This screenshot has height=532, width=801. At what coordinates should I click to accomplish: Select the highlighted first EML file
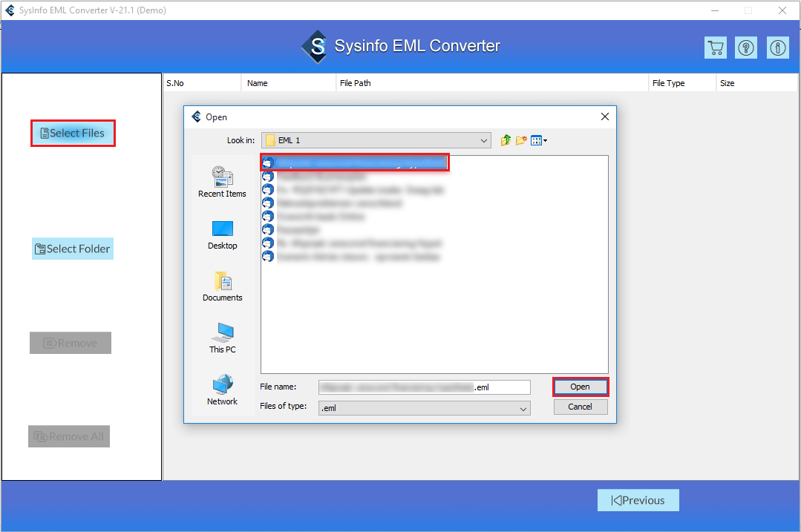tap(355, 163)
